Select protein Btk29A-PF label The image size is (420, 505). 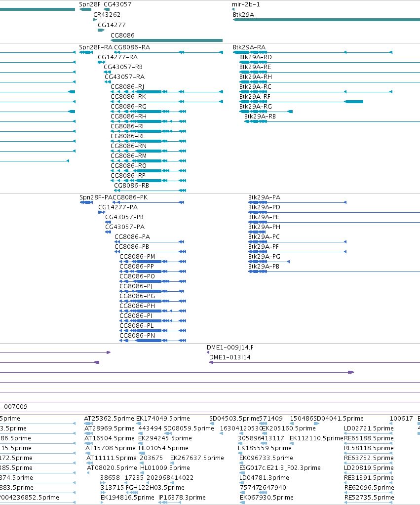pyautogui.click(x=264, y=247)
